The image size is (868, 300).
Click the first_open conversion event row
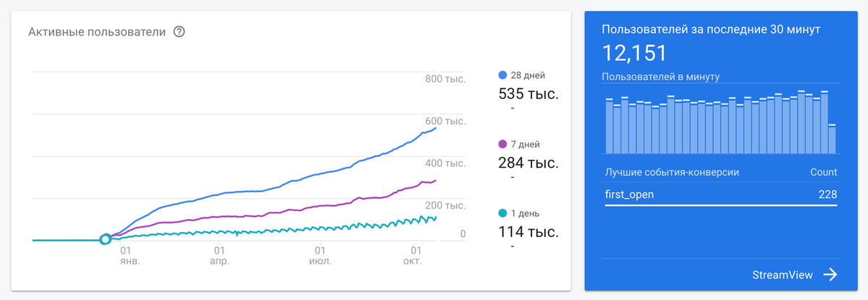click(x=721, y=194)
